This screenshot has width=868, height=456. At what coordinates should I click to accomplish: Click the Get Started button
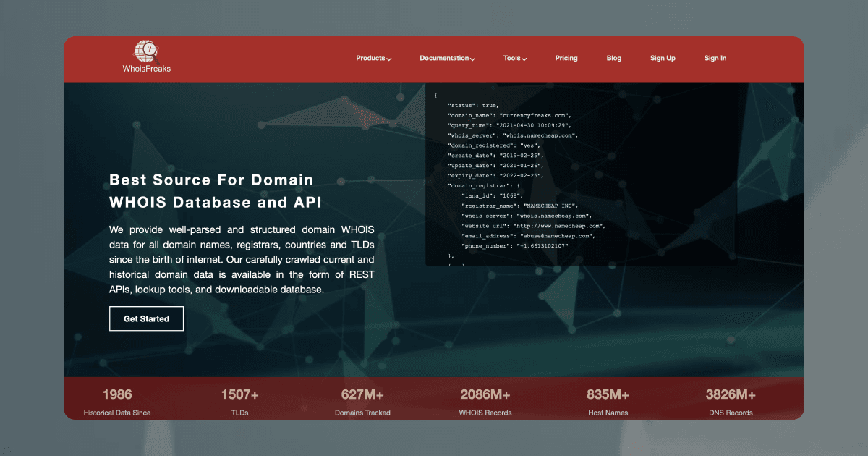click(x=146, y=318)
